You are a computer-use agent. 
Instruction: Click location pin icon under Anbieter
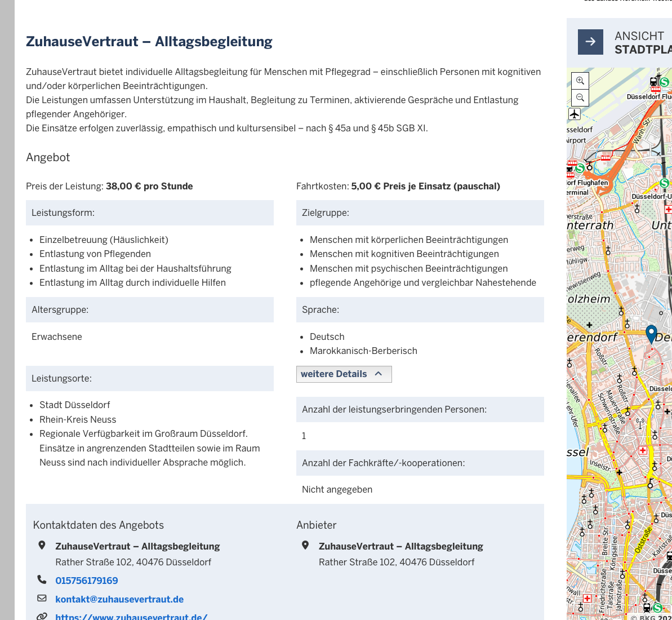coord(305,545)
